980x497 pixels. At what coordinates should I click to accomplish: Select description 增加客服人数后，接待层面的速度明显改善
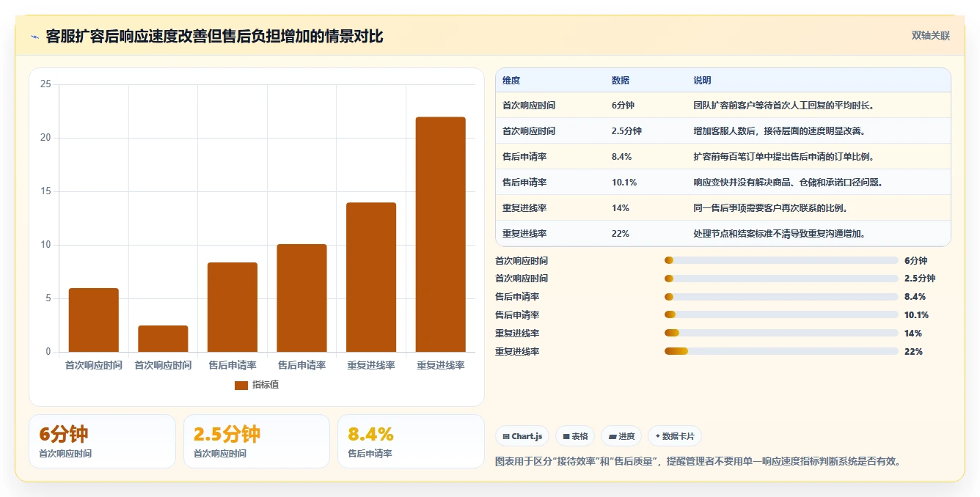[x=781, y=131]
